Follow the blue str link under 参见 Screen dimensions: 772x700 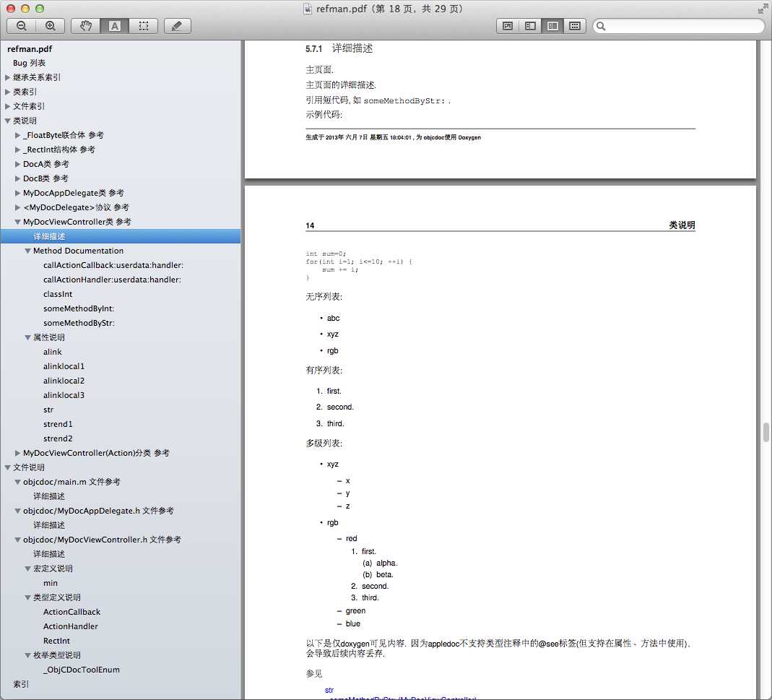click(329, 690)
